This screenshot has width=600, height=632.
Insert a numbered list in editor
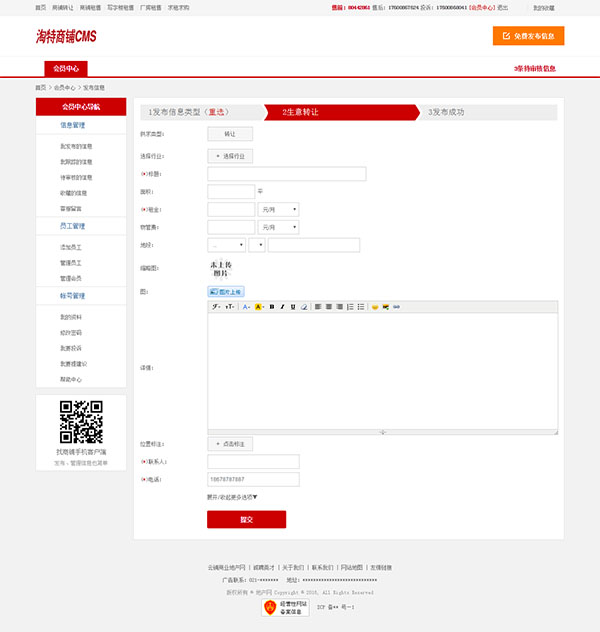[x=350, y=306]
